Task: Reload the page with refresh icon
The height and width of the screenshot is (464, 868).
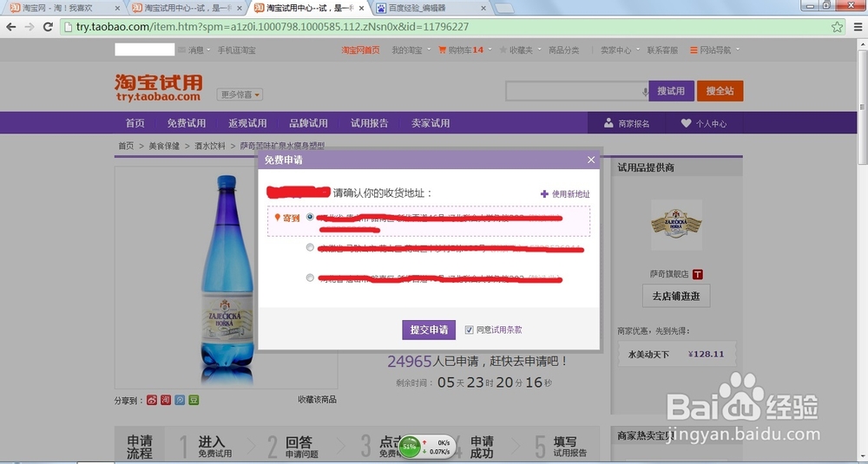Action: 48,27
